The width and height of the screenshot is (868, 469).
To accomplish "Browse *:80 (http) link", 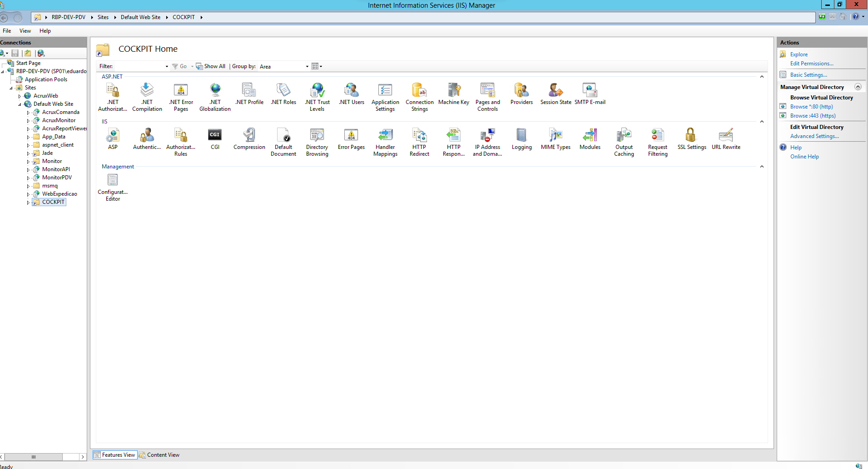I will [812, 107].
